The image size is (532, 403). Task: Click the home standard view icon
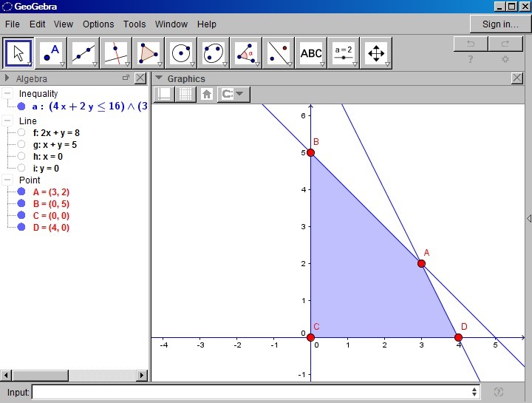coord(207,94)
